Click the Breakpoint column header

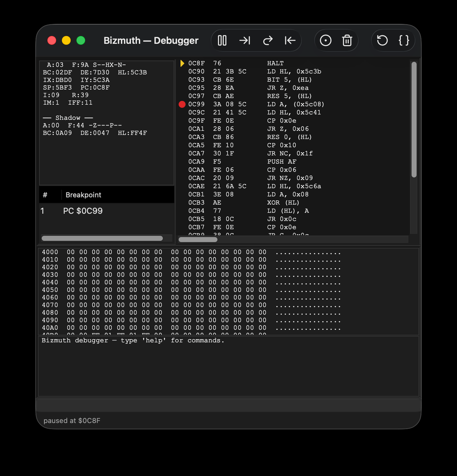click(83, 195)
